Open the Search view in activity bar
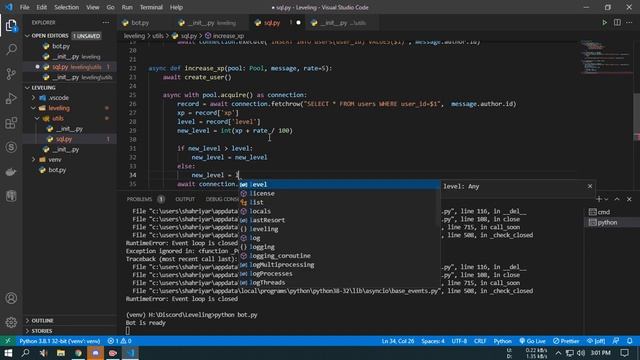Screen dimensions: 640x360 pos(11,50)
